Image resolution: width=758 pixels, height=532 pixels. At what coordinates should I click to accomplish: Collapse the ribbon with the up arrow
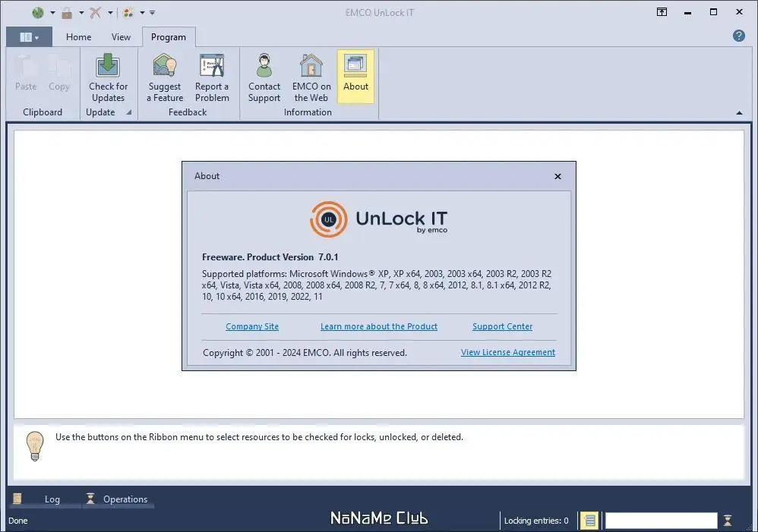pyautogui.click(x=739, y=112)
